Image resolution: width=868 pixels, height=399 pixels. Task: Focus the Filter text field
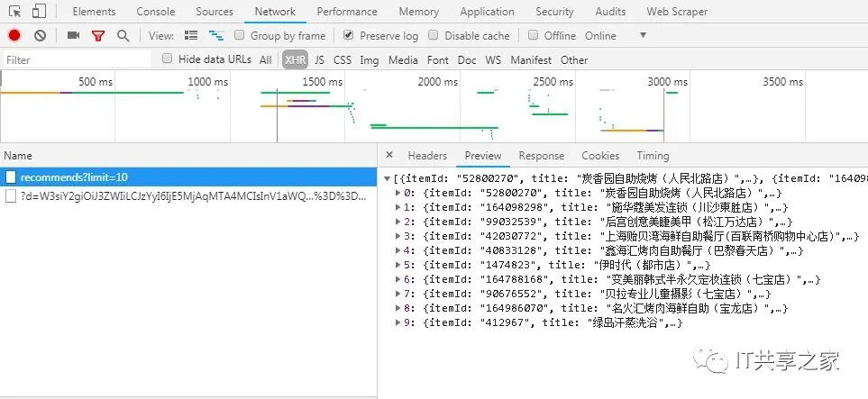pos(77,59)
